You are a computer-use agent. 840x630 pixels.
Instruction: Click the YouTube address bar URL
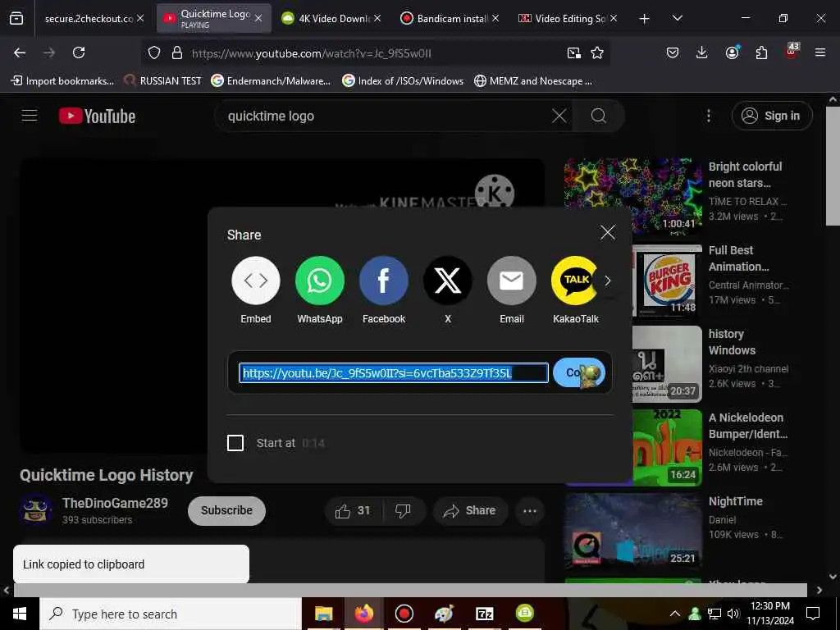coord(311,53)
